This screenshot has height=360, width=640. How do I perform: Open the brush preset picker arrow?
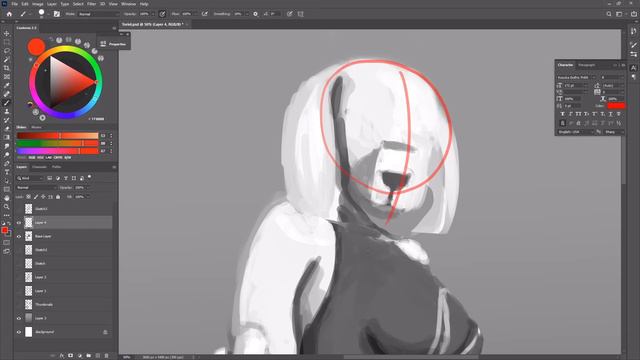coord(48,14)
